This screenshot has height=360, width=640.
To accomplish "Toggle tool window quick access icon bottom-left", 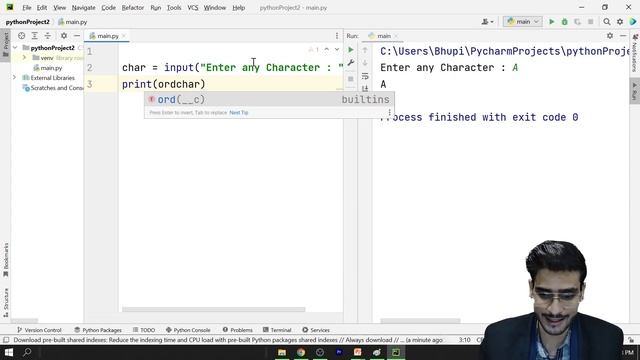I will [x=6, y=340].
